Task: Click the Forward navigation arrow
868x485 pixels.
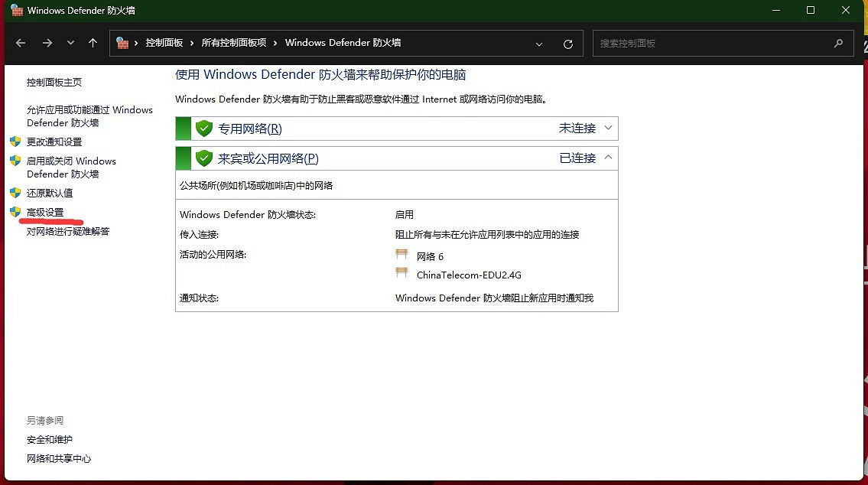Action: tap(47, 44)
